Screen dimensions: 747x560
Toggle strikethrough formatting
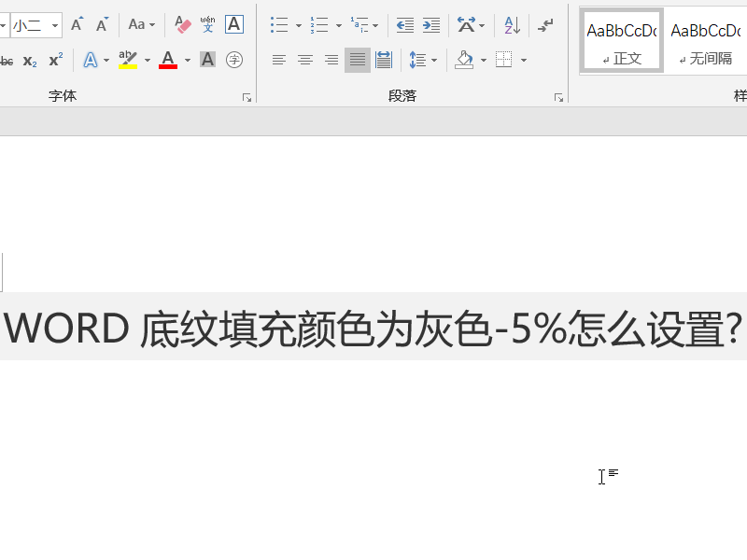7,61
